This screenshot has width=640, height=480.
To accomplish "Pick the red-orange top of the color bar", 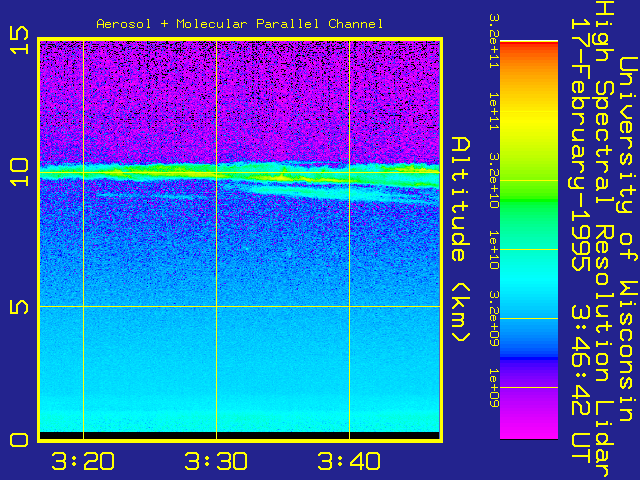I will click(529, 49).
